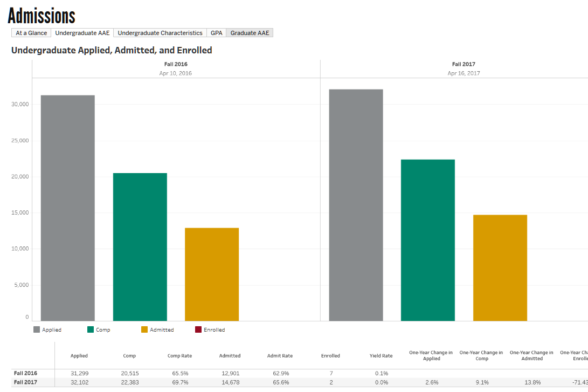Switch to Graduate AAE tab
The height and width of the screenshot is (392, 588).
250,33
